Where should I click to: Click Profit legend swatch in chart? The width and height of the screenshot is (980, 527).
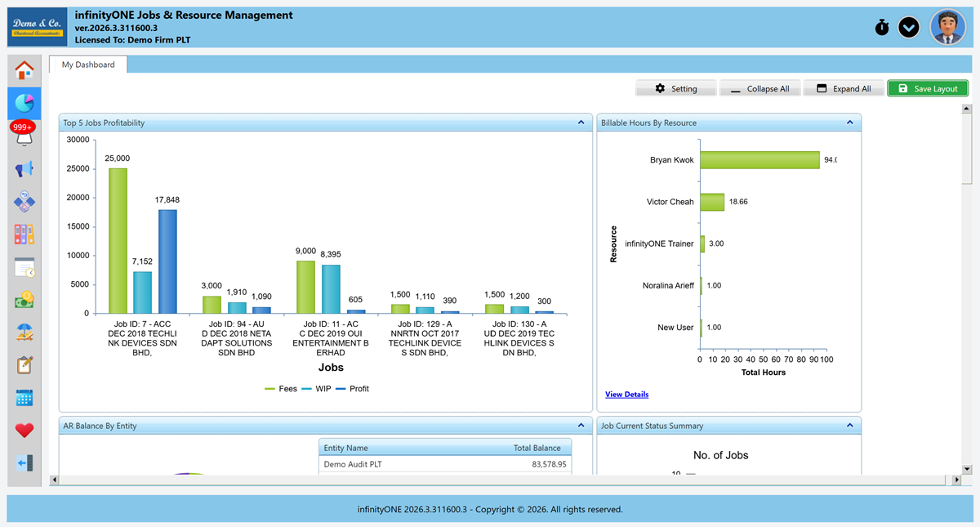341,389
